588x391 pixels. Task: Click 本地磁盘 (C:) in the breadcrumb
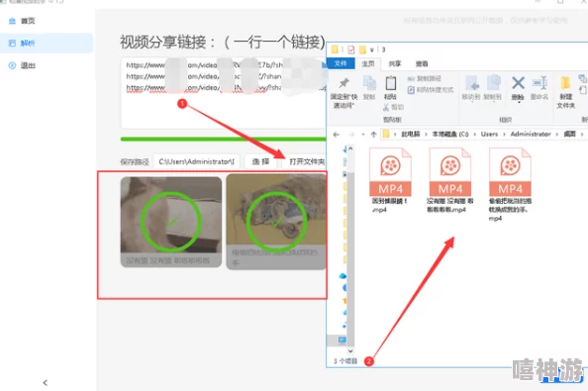point(450,134)
